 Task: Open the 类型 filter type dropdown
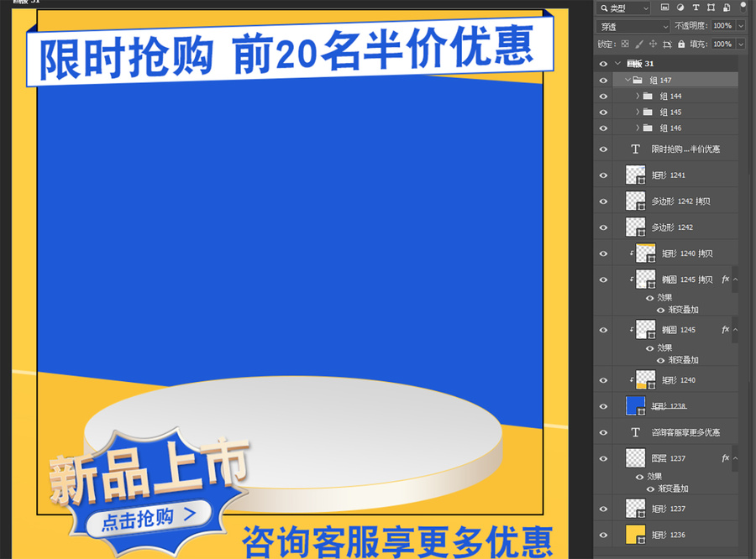(x=623, y=8)
